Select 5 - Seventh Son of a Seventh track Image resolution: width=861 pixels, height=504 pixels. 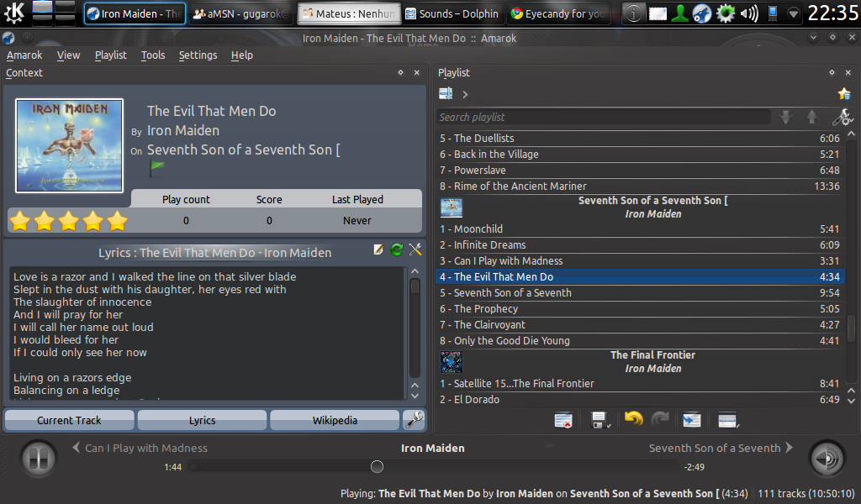coord(640,293)
